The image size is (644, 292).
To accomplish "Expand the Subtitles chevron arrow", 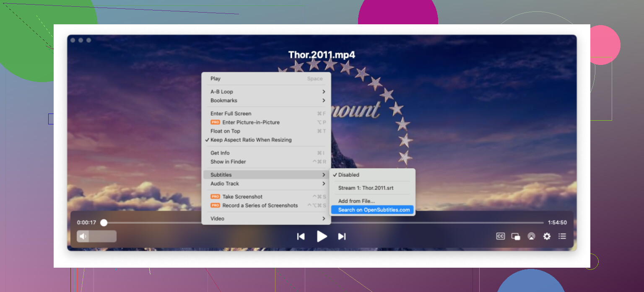I will click(x=324, y=175).
